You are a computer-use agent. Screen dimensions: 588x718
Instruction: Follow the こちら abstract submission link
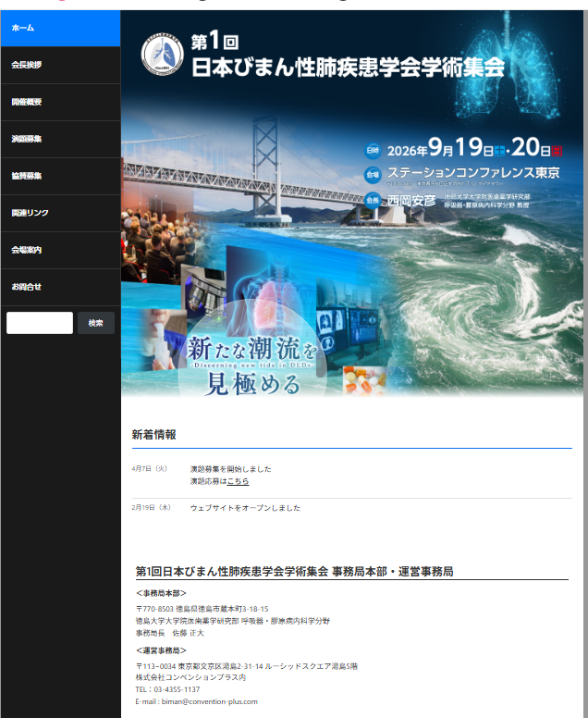click(x=238, y=481)
